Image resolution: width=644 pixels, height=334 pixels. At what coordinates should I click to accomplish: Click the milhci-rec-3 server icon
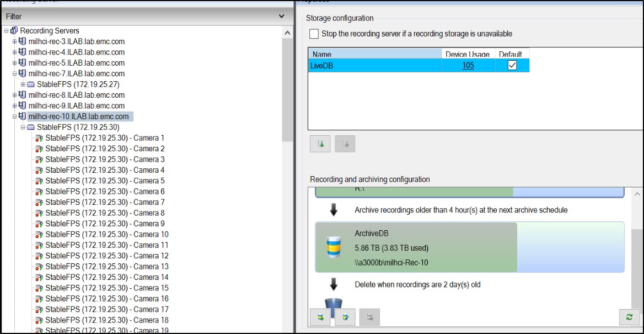click(23, 41)
